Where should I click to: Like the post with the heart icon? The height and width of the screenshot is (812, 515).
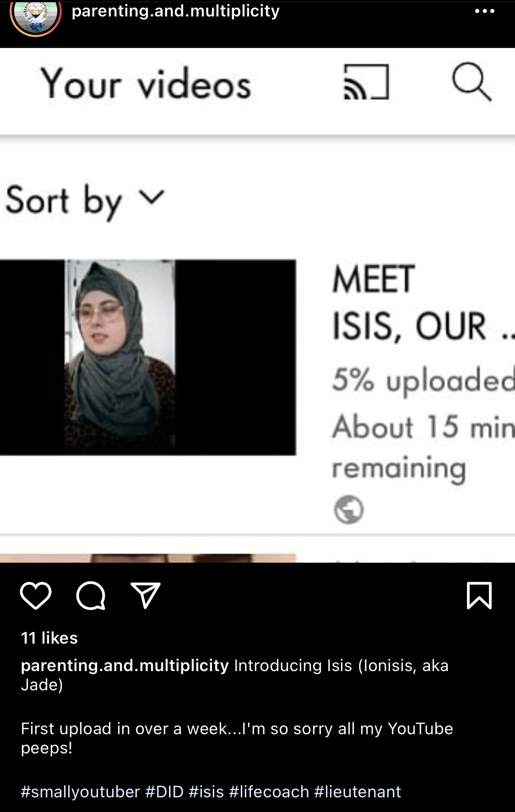(36, 596)
